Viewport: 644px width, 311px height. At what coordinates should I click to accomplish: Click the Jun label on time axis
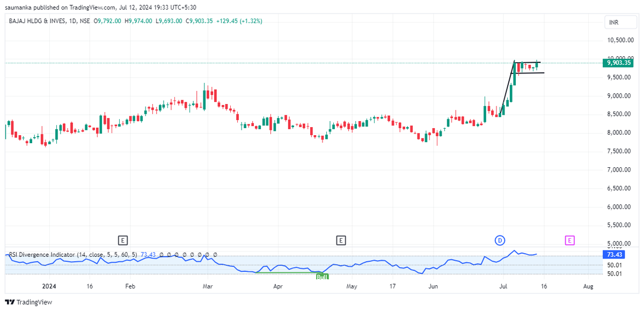[433, 286]
